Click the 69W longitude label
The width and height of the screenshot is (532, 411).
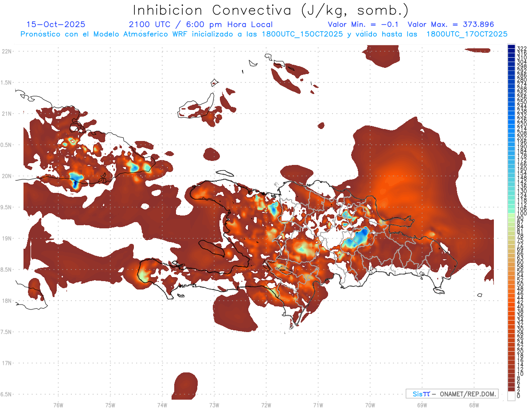point(422,405)
